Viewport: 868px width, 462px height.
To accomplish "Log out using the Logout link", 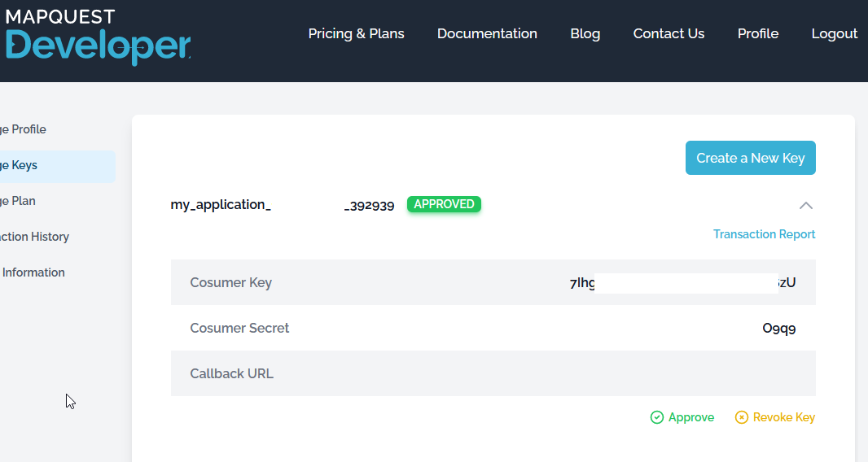I will [x=834, y=33].
